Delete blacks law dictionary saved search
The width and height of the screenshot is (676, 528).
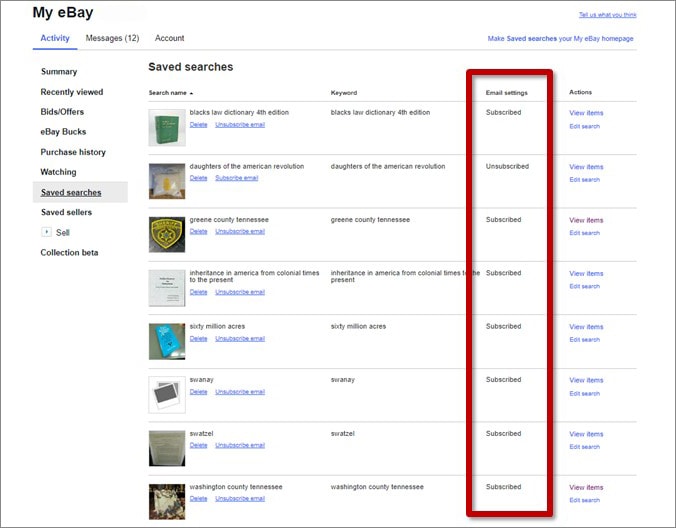(x=198, y=125)
